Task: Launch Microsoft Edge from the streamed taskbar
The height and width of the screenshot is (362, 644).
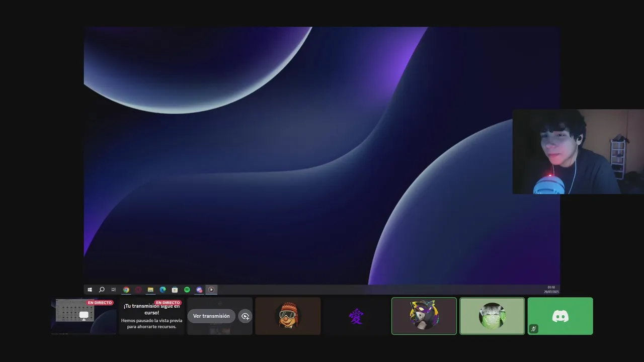Action: [x=163, y=290]
